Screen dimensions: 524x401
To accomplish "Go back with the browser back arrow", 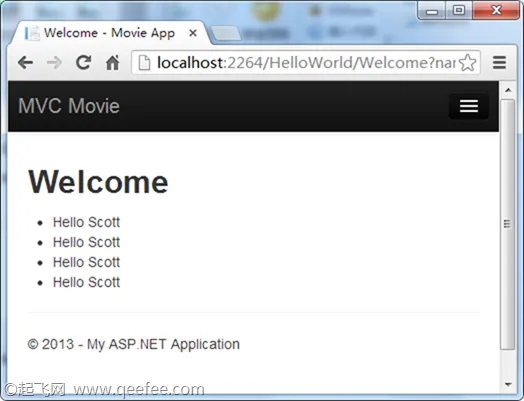I will coord(25,62).
